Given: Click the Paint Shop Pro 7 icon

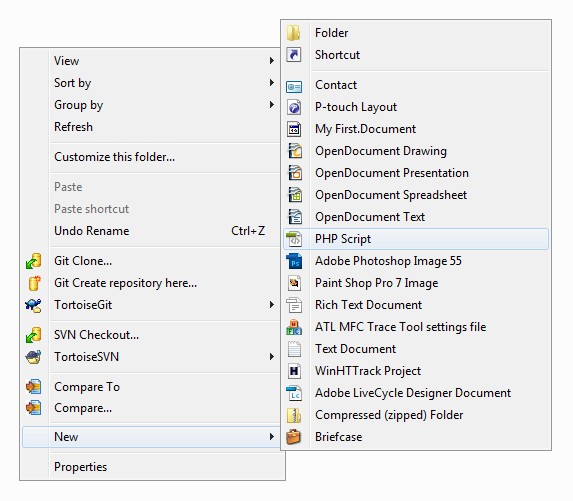Looking at the screenshot, I should (x=294, y=283).
